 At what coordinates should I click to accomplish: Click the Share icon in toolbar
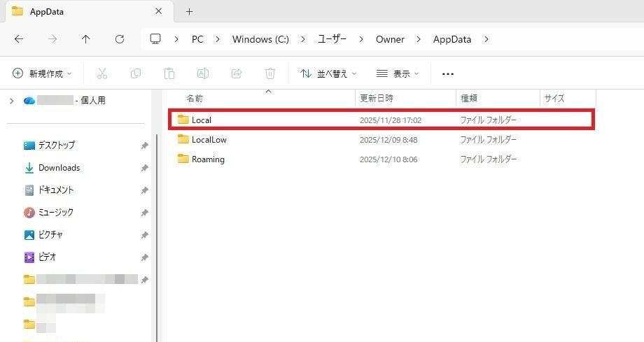click(237, 73)
